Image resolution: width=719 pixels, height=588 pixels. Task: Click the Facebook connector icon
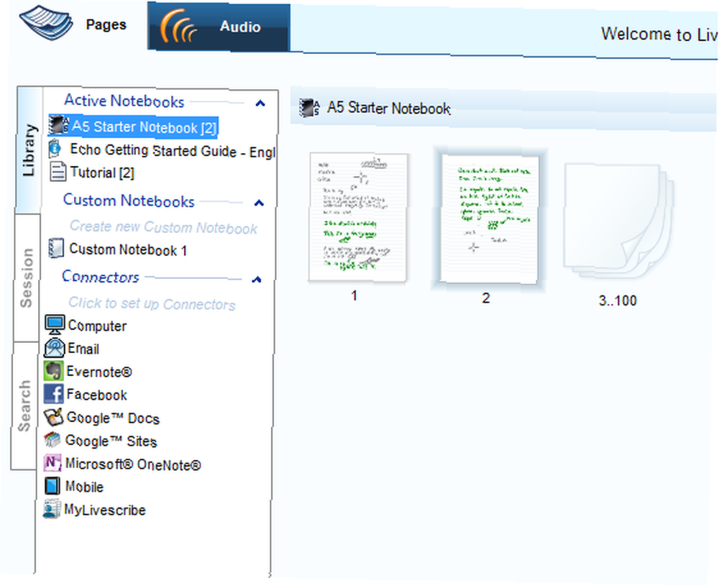[x=53, y=394]
